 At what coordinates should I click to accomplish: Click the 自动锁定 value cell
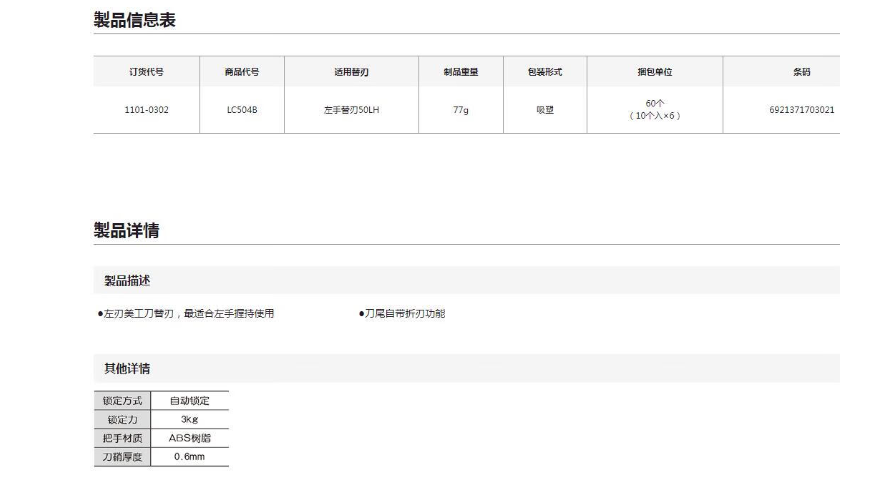189,401
